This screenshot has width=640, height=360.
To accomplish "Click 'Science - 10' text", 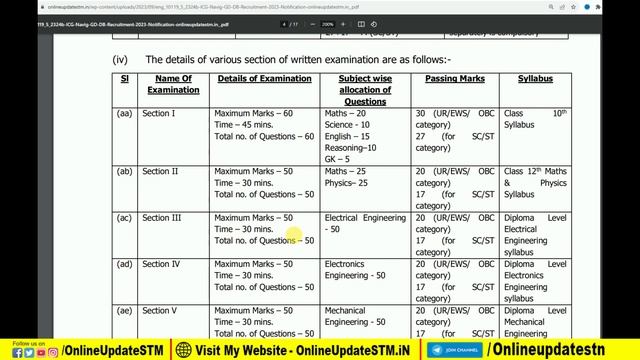I will point(347,124).
